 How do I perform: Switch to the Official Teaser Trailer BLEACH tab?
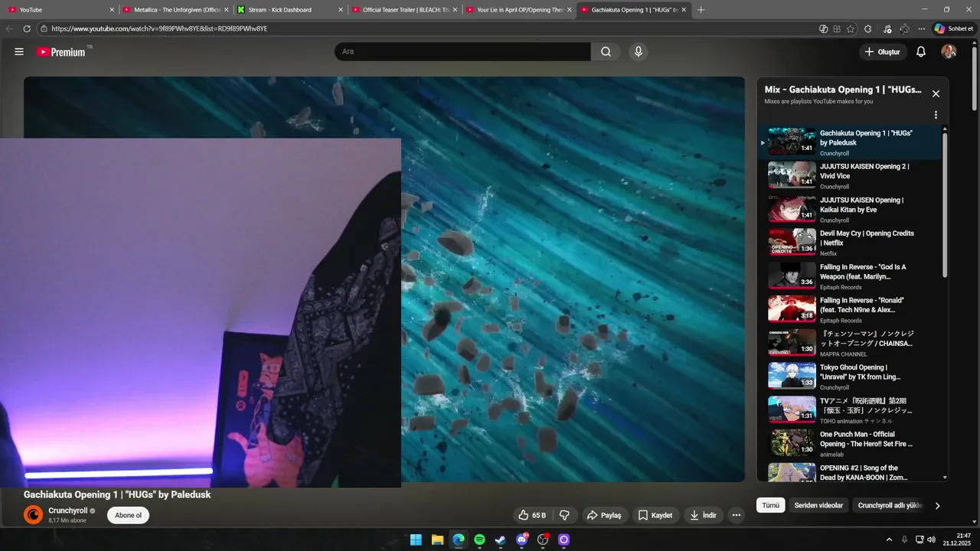tap(404, 10)
